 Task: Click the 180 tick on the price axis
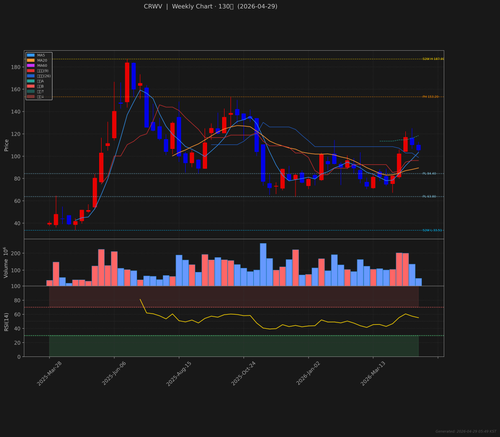point(16,67)
